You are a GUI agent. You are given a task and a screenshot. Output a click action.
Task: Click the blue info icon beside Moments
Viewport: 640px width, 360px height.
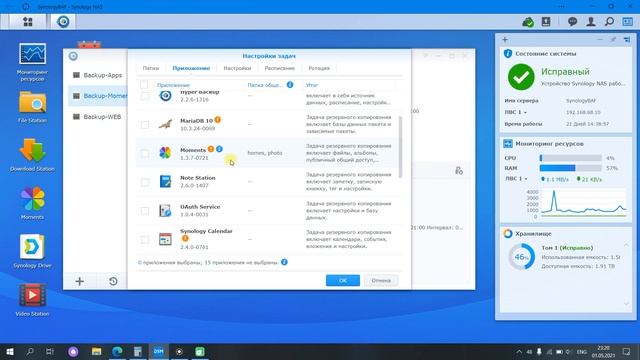(x=219, y=149)
